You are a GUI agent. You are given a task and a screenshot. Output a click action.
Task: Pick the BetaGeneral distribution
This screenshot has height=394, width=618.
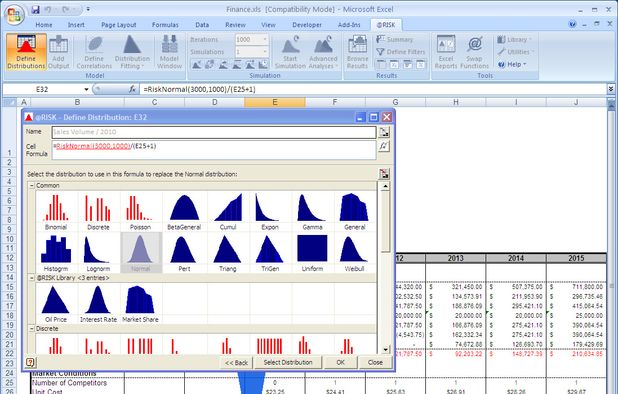(184, 212)
